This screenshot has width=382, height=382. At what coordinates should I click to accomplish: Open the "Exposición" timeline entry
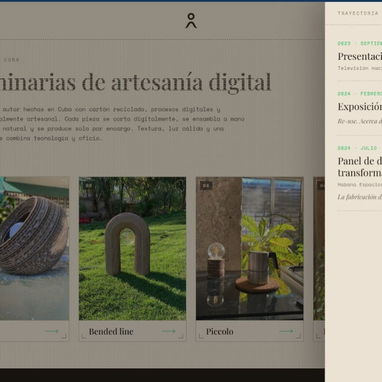click(x=360, y=107)
